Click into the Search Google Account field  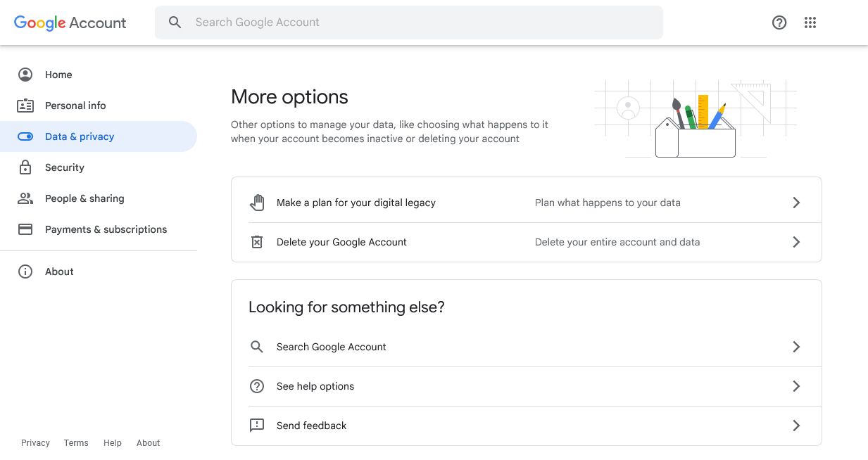[408, 22]
